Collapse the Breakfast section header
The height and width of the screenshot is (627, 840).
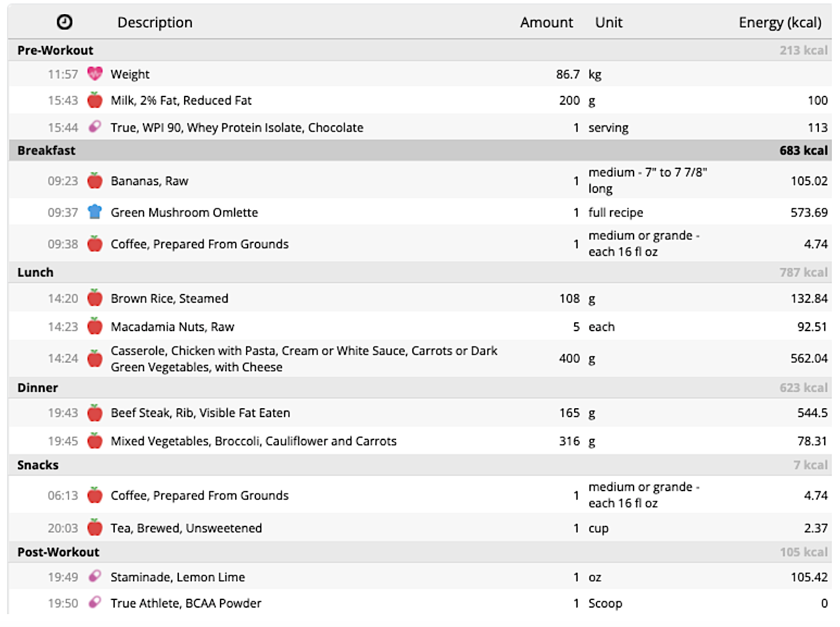pyautogui.click(x=46, y=150)
